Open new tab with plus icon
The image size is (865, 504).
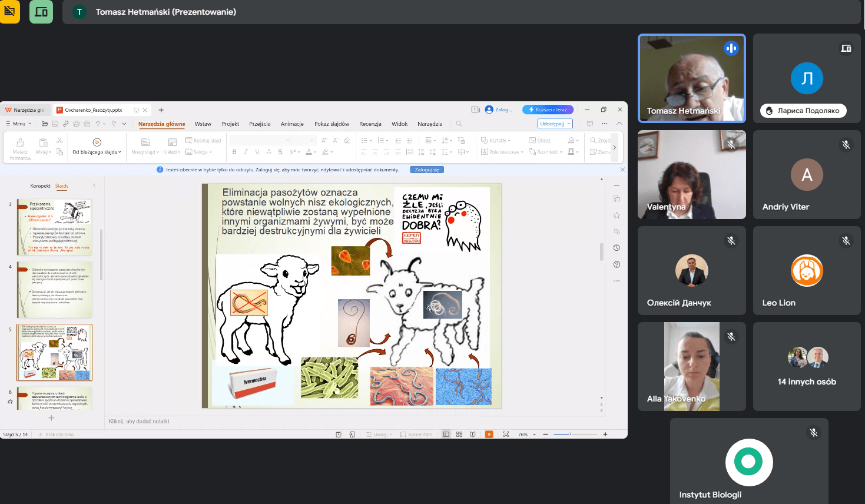coord(161,110)
